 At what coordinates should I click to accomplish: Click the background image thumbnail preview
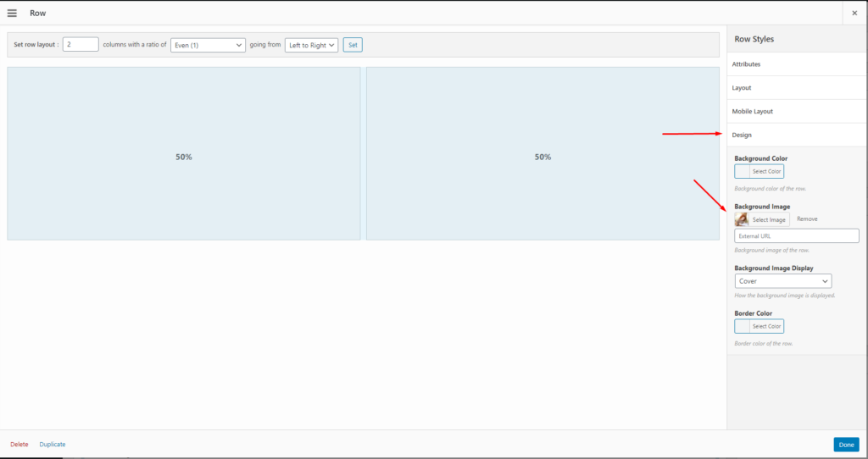tap(741, 219)
